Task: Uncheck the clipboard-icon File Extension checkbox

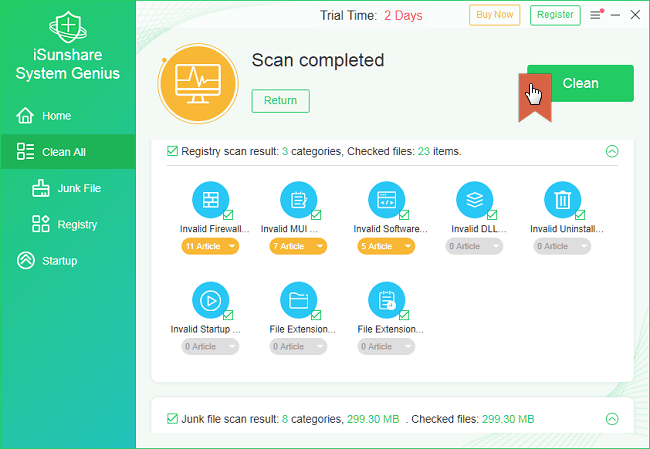Action: (x=404, y=315)
